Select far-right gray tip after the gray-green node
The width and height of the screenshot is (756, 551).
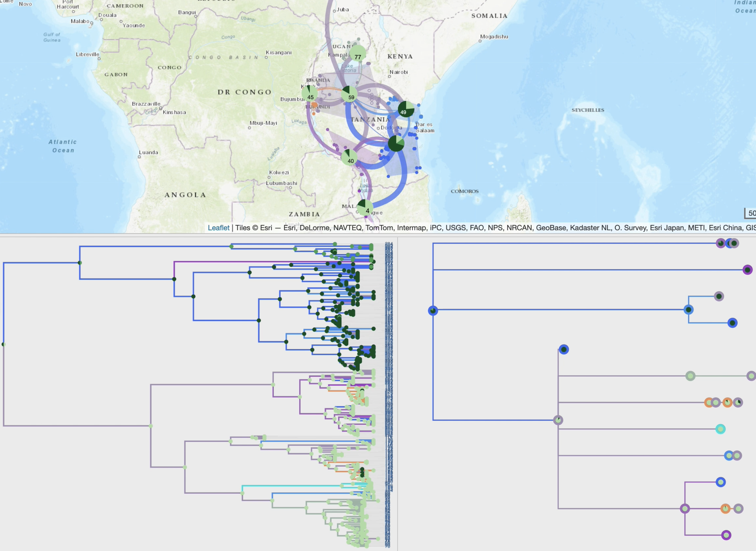(751, 376)
